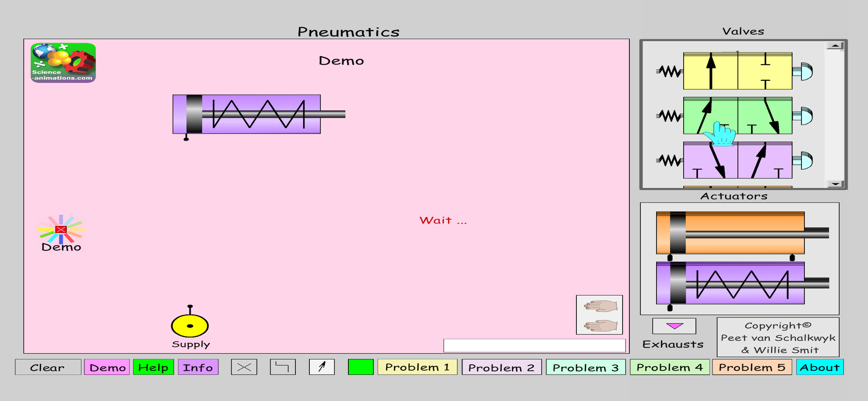The height and width of the screenshot is (401, 868).
Task: Click the hands icon box
Action: (599, 315)
